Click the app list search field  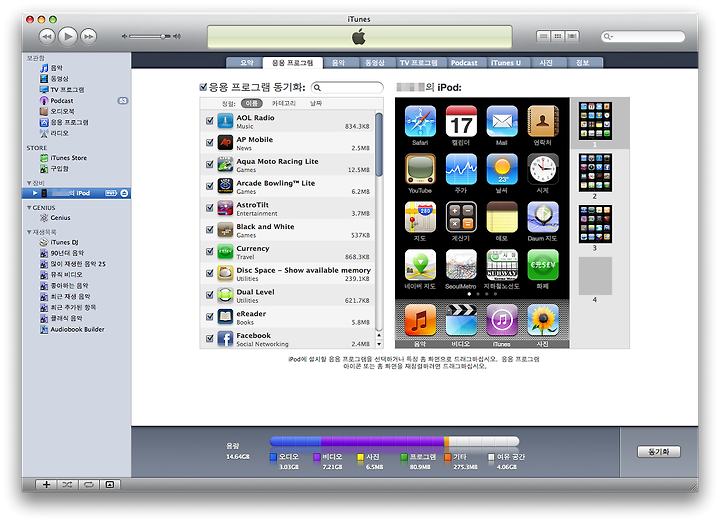tap(347, 87)
